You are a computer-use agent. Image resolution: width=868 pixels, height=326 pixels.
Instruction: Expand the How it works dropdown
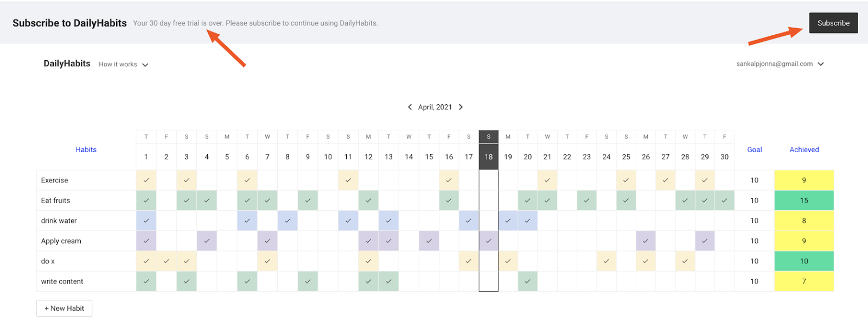[123, 64]
